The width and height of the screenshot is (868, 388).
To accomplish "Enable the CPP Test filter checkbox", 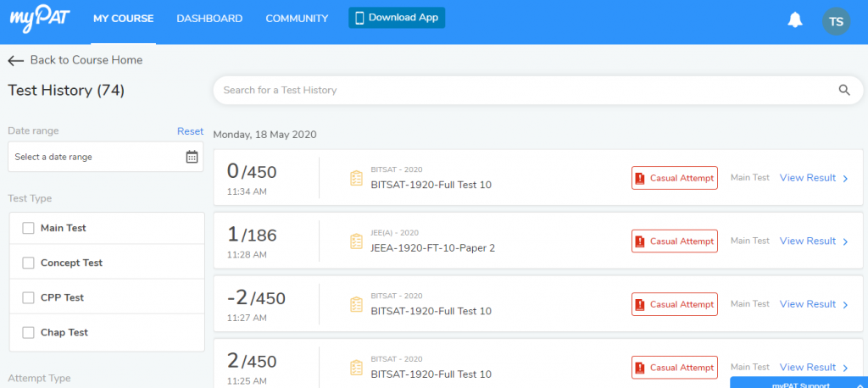I will click(28, 298).
